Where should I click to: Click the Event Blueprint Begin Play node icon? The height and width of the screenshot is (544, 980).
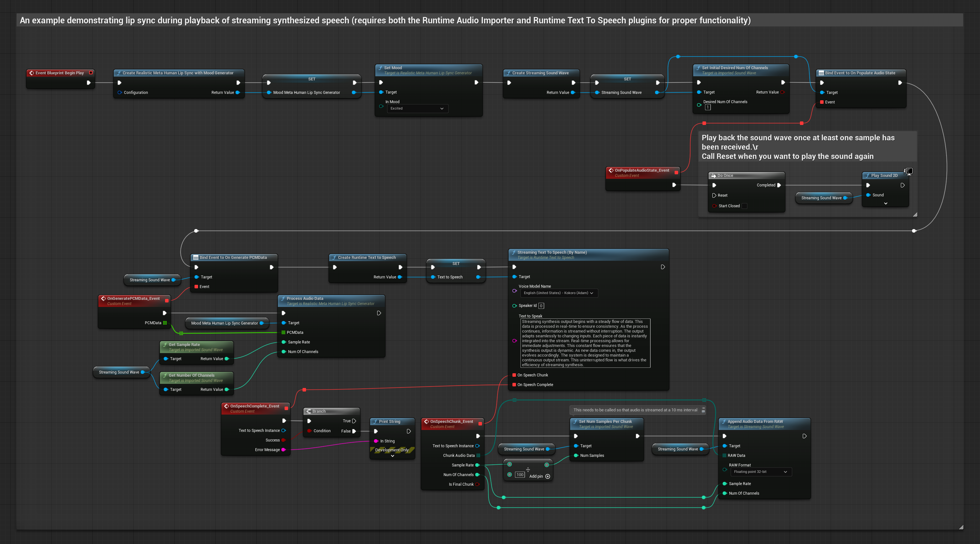click(32, 73)
